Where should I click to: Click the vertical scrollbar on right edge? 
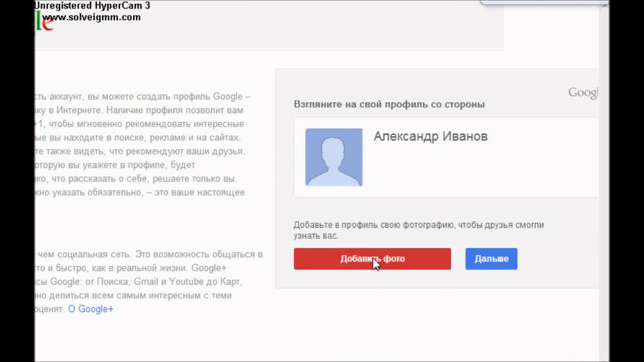tap(604, 181)
